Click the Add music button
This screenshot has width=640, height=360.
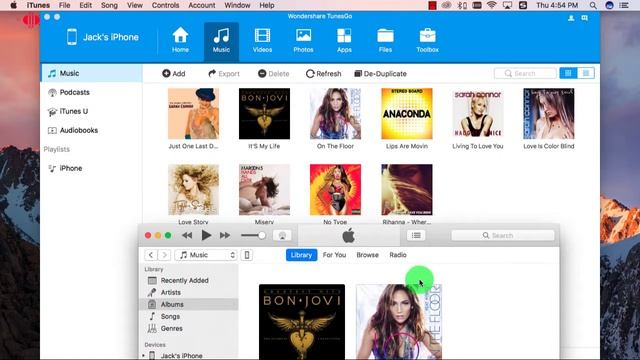pyautogui.click(x=174, y=73)
